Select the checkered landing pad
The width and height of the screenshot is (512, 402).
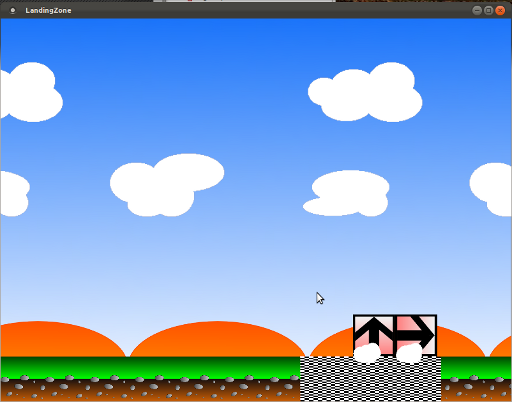pyautogui.click(x=370, y=379)
